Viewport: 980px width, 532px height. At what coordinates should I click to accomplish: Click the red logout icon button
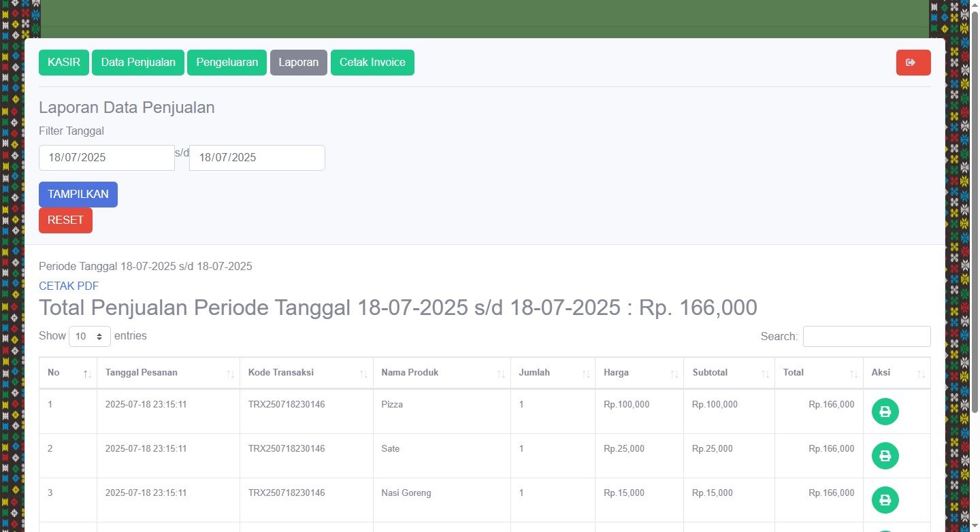(913, 63)
